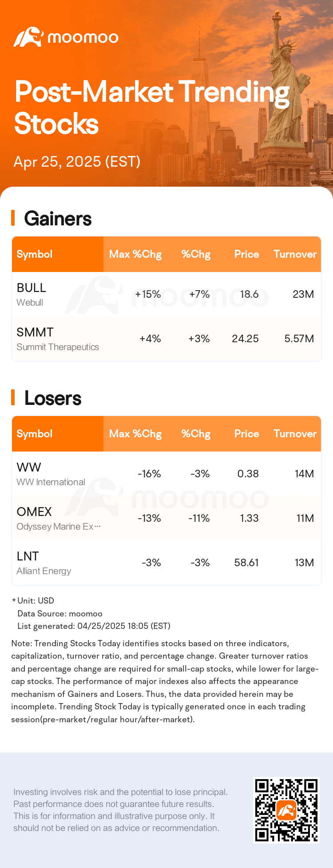
Task: Sort Gainers by Turnover column header
Action: (295, 254)
